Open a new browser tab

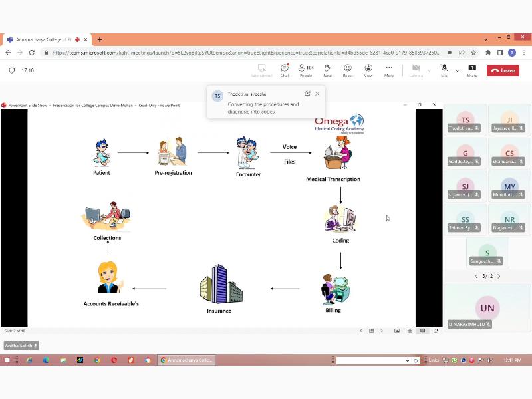pos(100,39)
